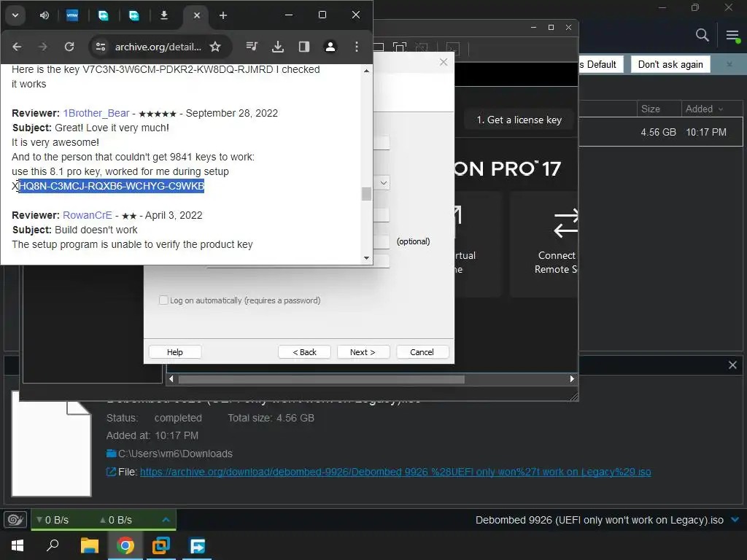Expand status bar download chevron
Image resolution: width=747 pixels, height=560 pixels.
[735, 520]
